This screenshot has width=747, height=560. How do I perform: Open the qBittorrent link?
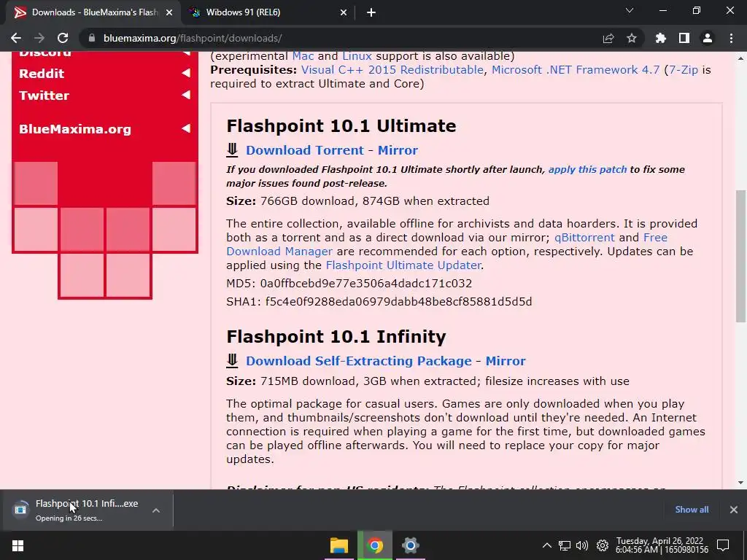[584, 238]
